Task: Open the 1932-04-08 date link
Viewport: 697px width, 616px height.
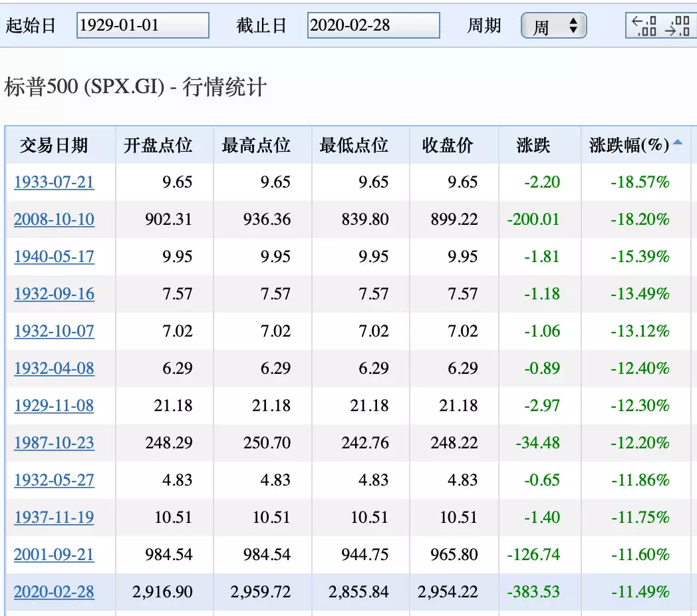Action: 54,369
